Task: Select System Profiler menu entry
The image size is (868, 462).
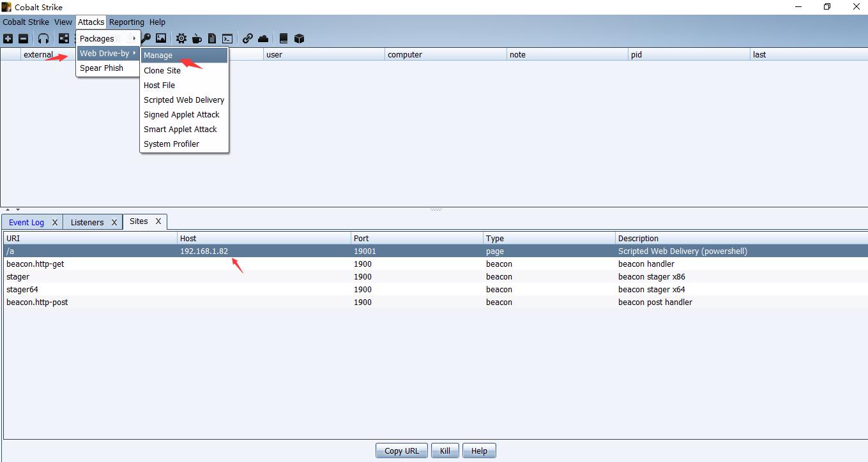Action: pos(184,144)
